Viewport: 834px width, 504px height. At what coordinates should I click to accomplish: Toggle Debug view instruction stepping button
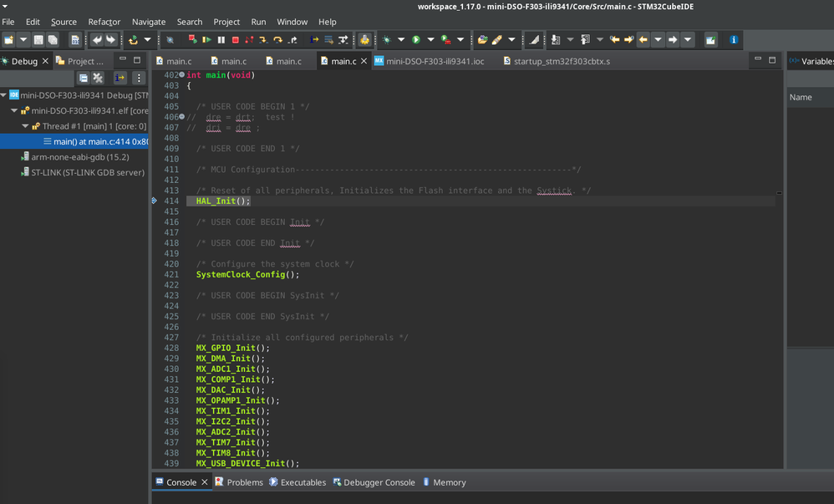click(120, 79)
